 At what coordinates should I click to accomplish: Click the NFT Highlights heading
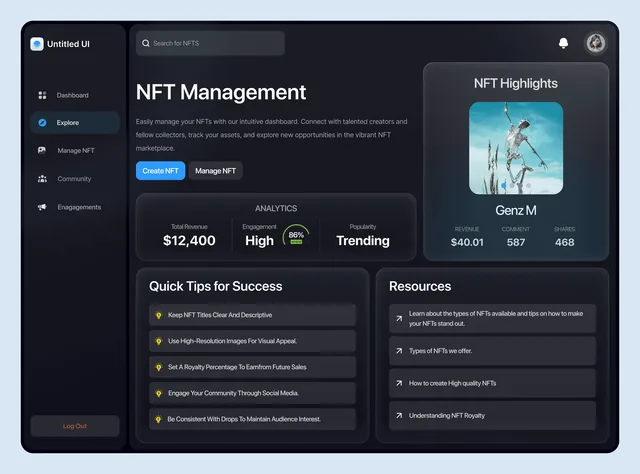pos(516,83)
